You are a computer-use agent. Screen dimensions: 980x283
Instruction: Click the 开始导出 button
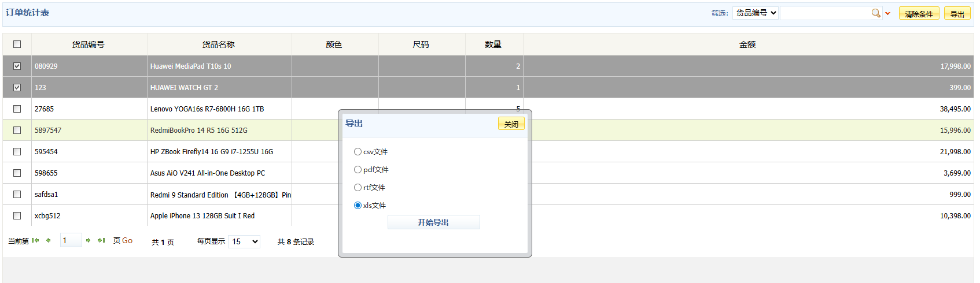pos(433,222)
